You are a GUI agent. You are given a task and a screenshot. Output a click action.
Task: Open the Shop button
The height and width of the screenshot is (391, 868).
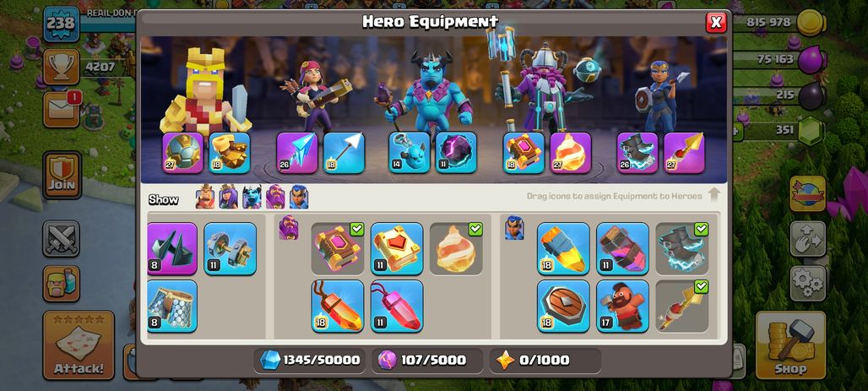pos(790,345)
